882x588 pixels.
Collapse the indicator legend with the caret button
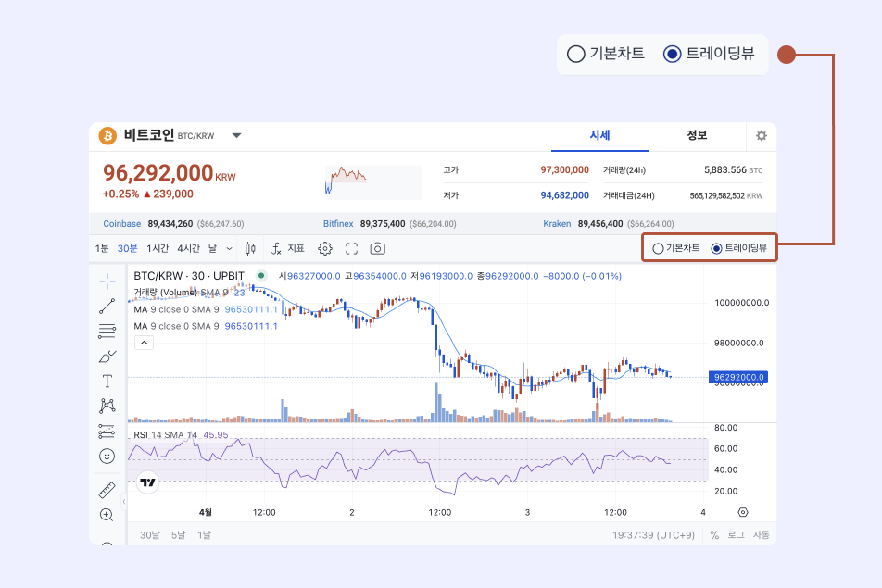[144, 343]
